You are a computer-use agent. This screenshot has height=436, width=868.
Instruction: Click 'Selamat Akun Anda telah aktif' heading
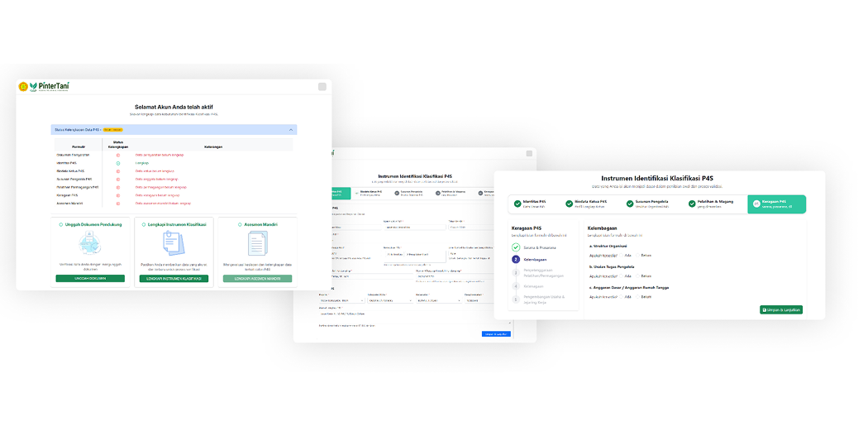point(174,107)
